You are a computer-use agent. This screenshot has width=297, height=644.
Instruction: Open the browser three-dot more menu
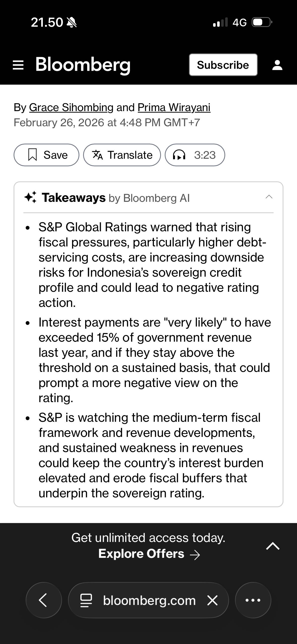(253, 600)
